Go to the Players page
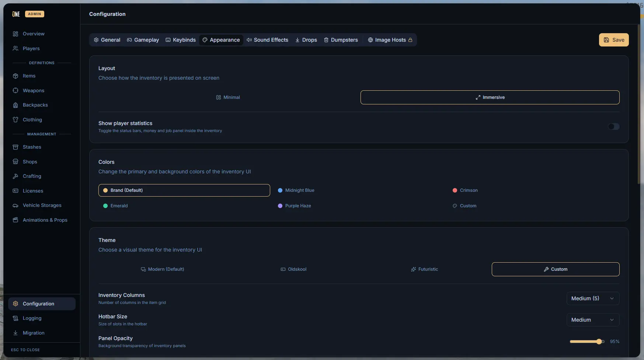The width and height of the screenshot is (644, 360). click(x=42, y=49)
